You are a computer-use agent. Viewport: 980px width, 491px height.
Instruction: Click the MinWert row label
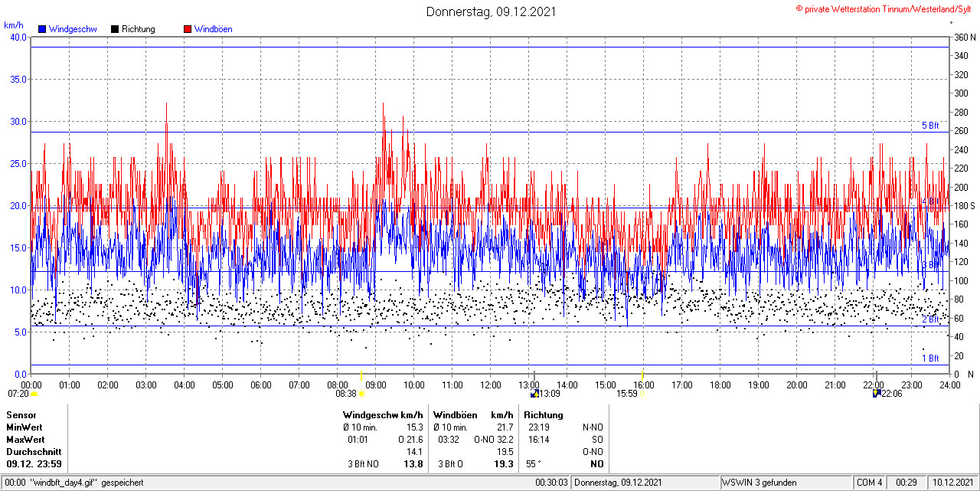coord(24,427)
